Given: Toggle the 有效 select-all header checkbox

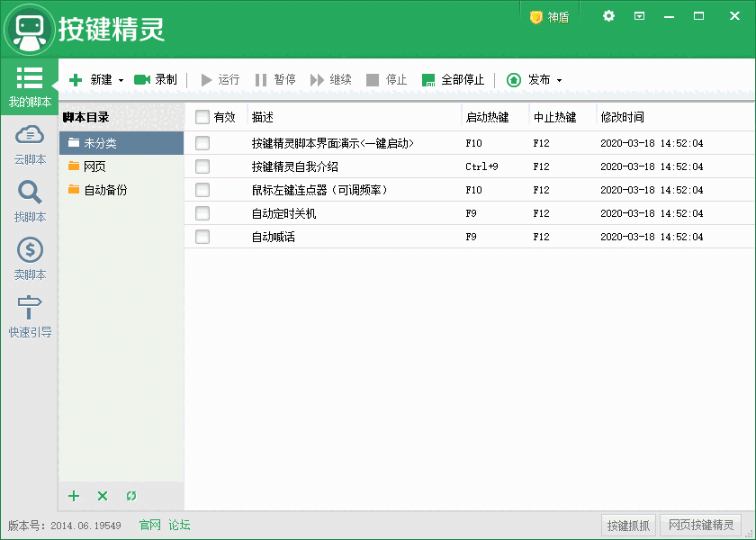Looking at the screenshot, I should pos(202,117).
